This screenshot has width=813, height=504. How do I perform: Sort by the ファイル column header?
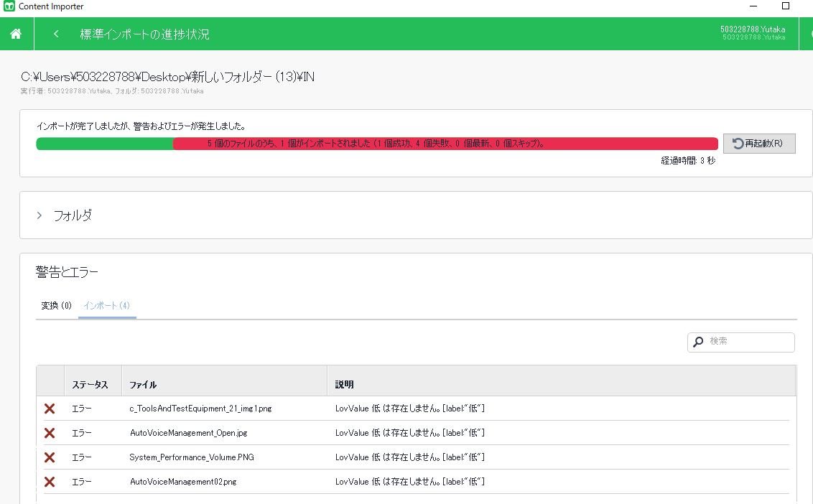click(x=144, y=385)
